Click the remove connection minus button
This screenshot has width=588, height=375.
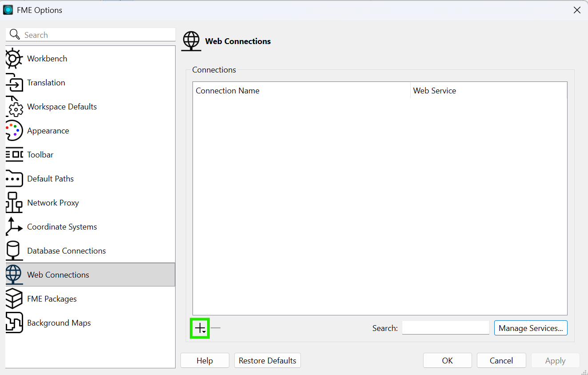pos(216,328)
